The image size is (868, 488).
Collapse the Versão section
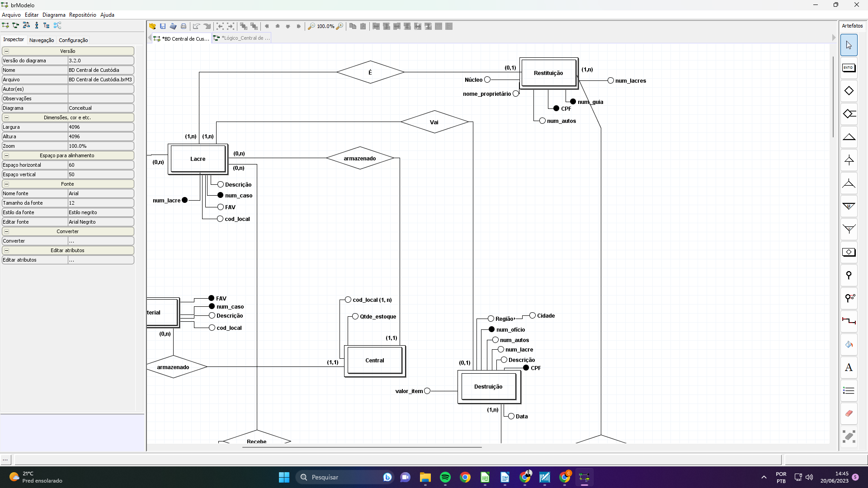6,51
